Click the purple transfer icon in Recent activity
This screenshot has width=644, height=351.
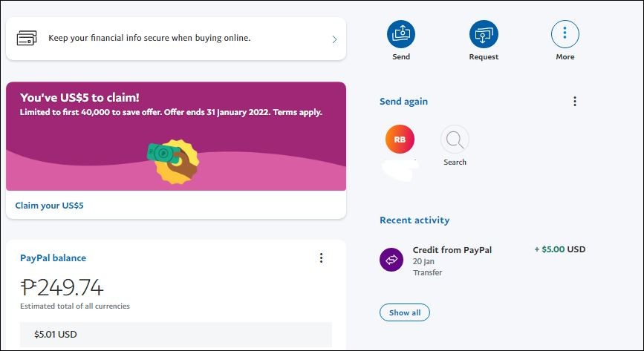tap(391, 260)
